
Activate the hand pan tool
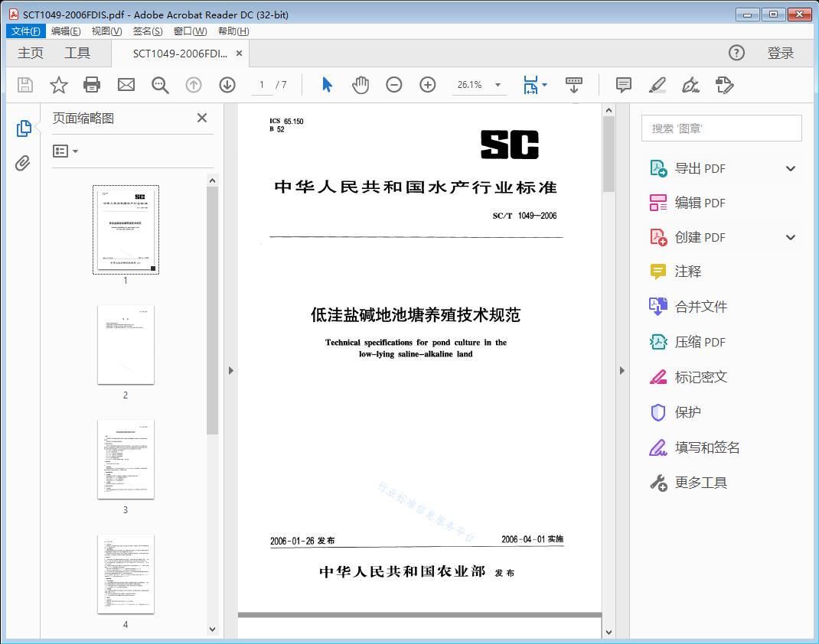[361, 85]
